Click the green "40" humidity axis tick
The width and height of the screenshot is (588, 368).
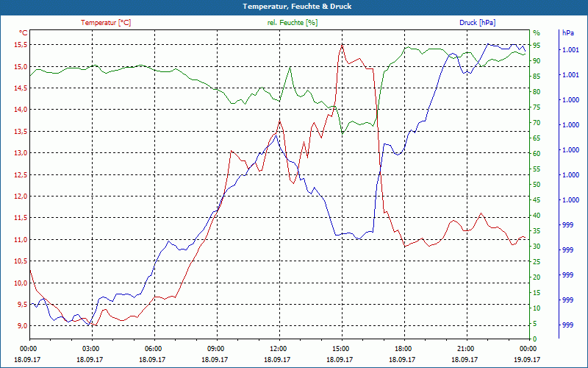click(x=537, y=216)
